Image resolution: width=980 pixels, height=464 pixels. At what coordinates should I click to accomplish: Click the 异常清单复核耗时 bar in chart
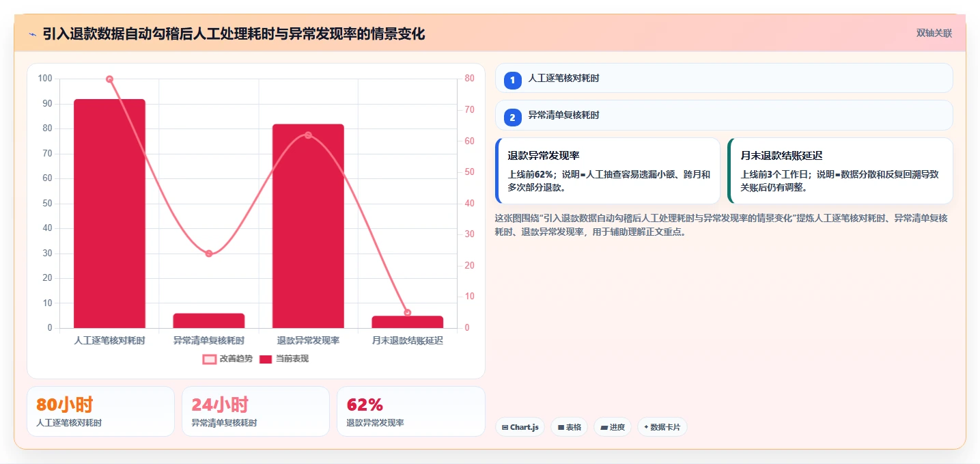(x=209, y=320)
